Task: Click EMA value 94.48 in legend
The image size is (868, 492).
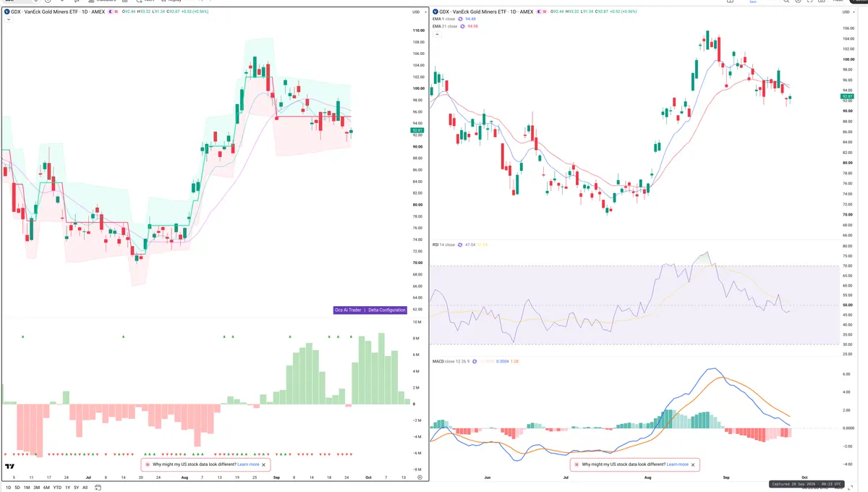Action: pos(471,20)
